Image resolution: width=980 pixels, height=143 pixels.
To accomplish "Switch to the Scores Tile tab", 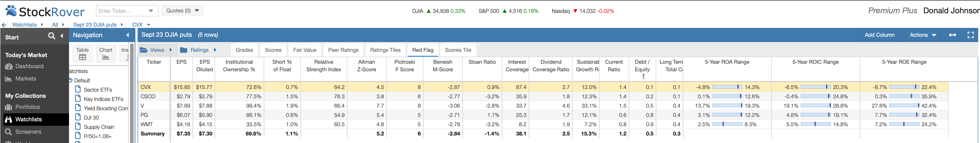I will tap(458, 50).
